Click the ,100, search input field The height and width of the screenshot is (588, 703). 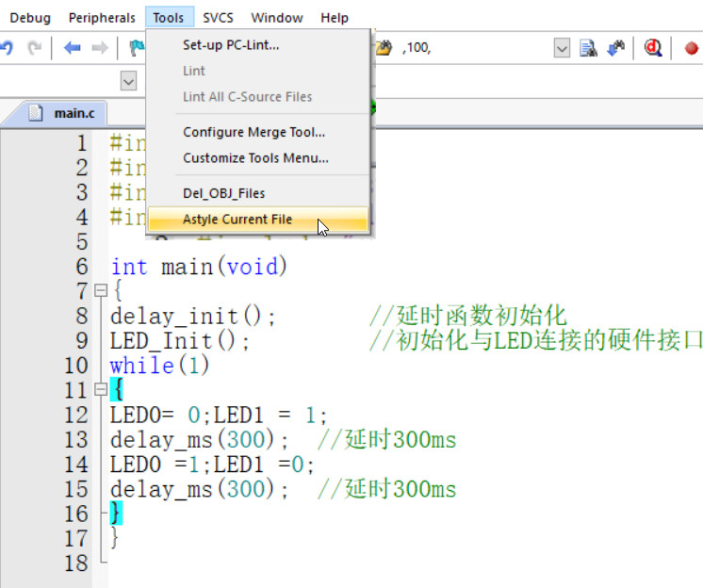click(475, 48)
